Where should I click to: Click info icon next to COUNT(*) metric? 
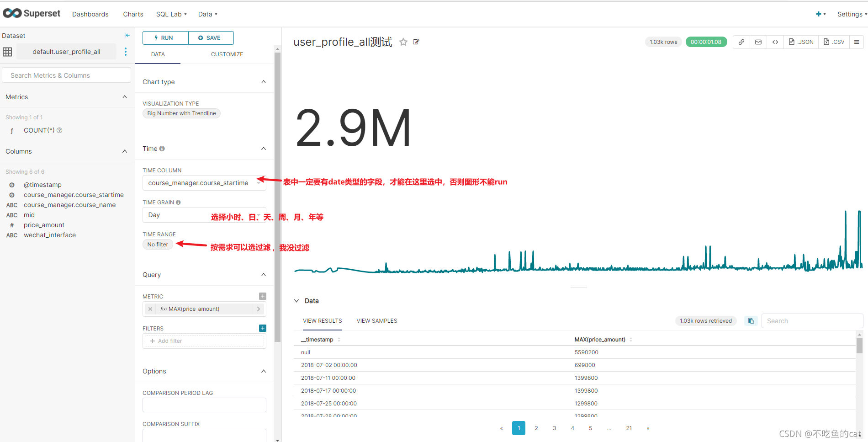pos(59,130)
